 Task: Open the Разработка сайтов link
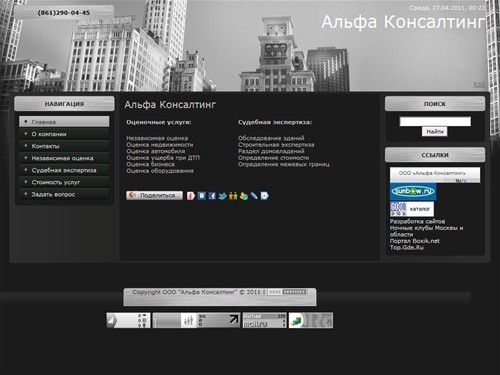click(417, 221)
